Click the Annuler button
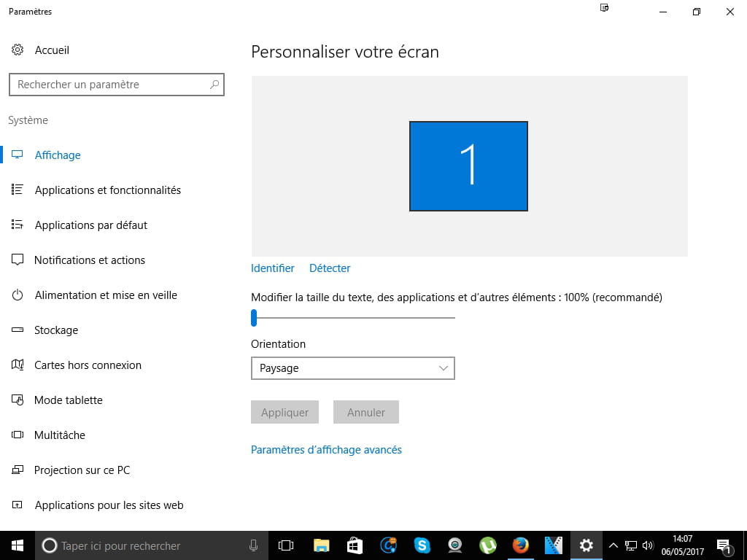747x560 pixels. click(x=366, y=412)
